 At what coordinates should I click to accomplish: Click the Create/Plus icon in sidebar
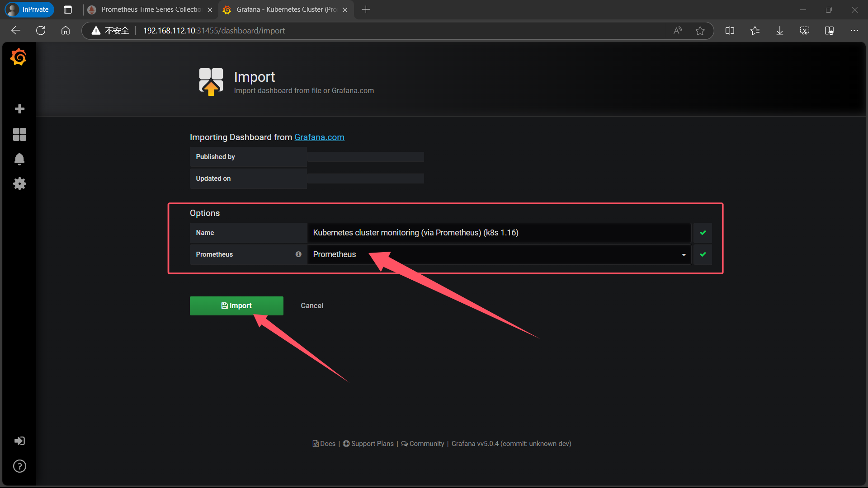(19, 108)
